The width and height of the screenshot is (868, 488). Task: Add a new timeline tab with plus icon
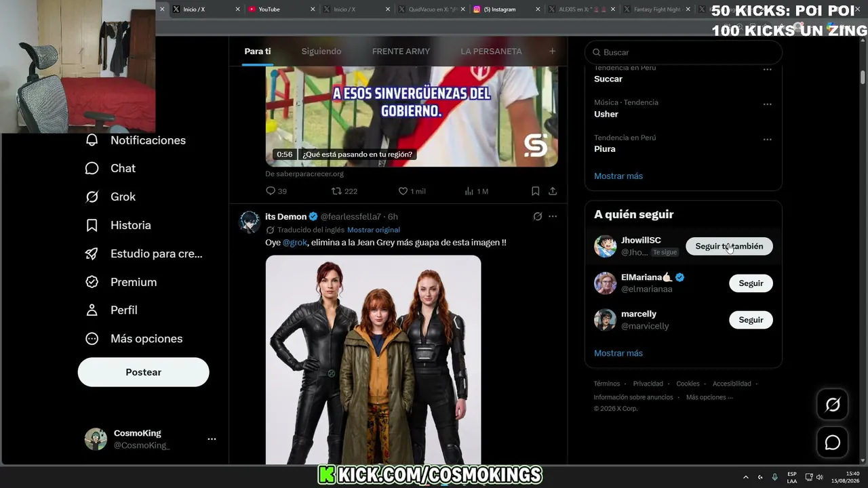tap(552, 51)
